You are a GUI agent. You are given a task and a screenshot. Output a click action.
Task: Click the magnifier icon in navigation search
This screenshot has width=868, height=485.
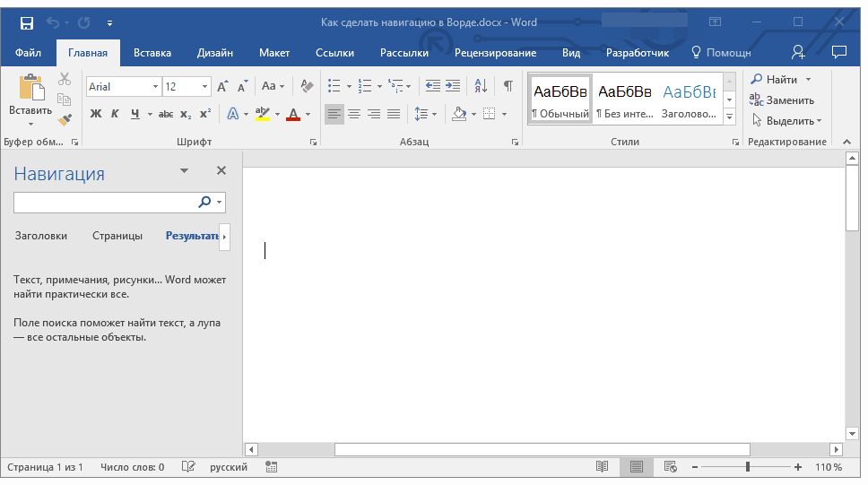[204, 203]
